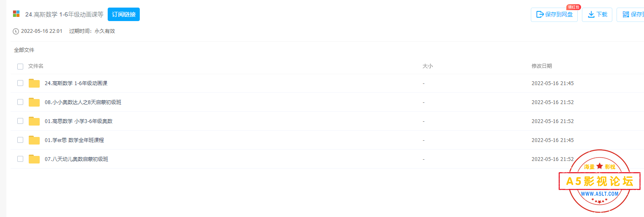Click 保存到网盘 button
The image size is (644, 217).
pyautogui.click(x=554, y=14)
